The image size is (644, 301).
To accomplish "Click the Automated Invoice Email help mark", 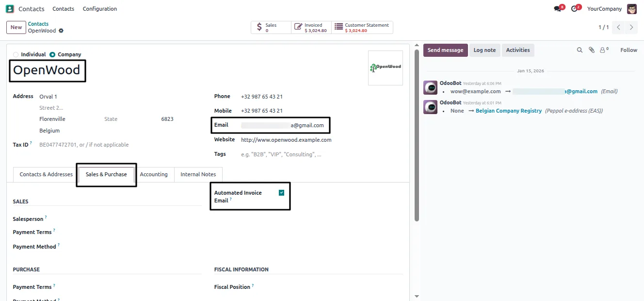I will [x=231, y=200].
